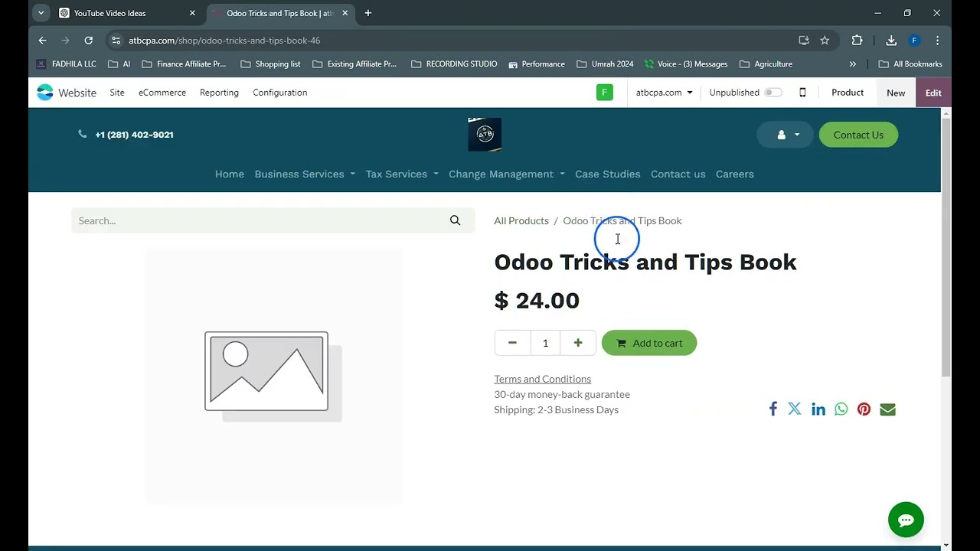
Task: Click the ATB logo in header
Action: click(485, 135)
